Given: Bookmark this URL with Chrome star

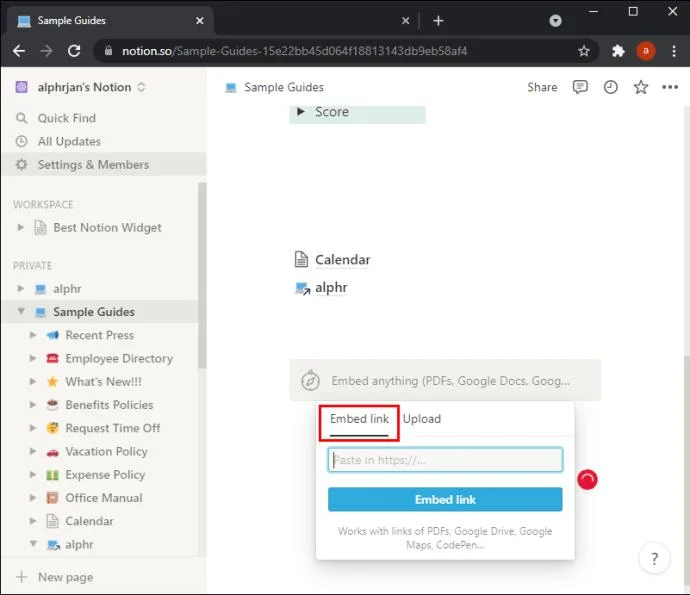Looking at the screenshot, I should click(x=584, y=51).
